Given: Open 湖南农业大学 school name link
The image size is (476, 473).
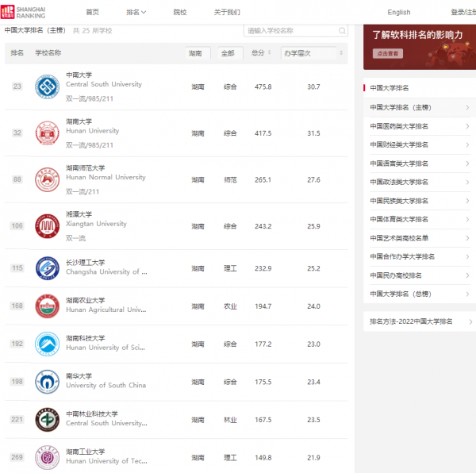Looking at the screenshot, I should pos(86,300).
